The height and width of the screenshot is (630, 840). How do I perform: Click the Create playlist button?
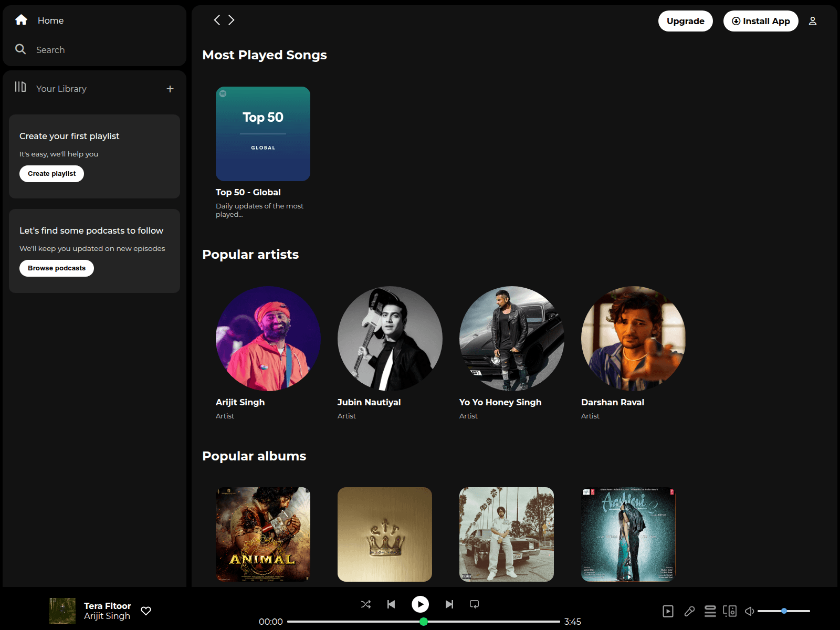click(x=51, y=174)
